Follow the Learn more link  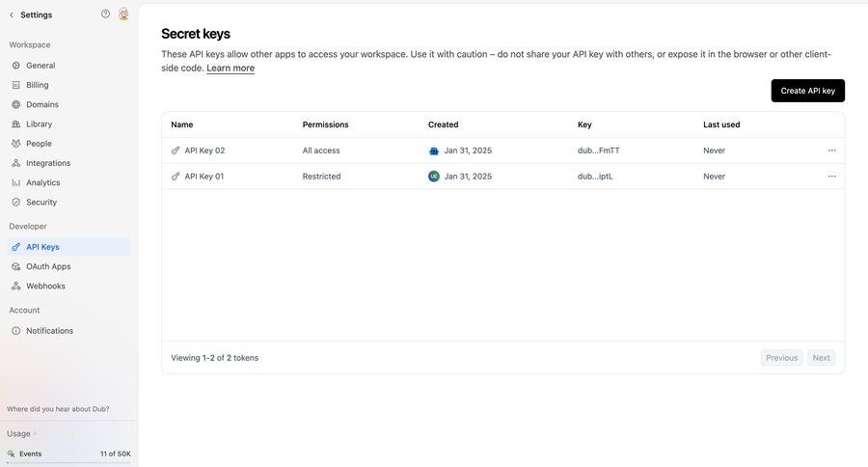pos(231,69)
